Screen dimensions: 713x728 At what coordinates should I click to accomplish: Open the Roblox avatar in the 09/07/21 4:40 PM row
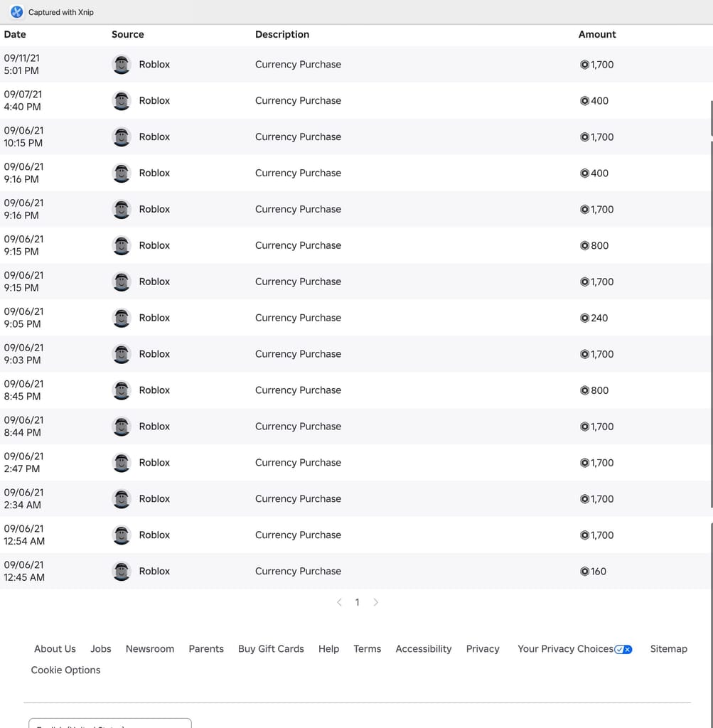[122, 101]
